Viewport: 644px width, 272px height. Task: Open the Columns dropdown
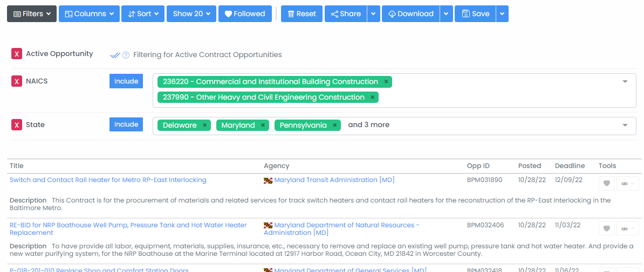point(89,13)
